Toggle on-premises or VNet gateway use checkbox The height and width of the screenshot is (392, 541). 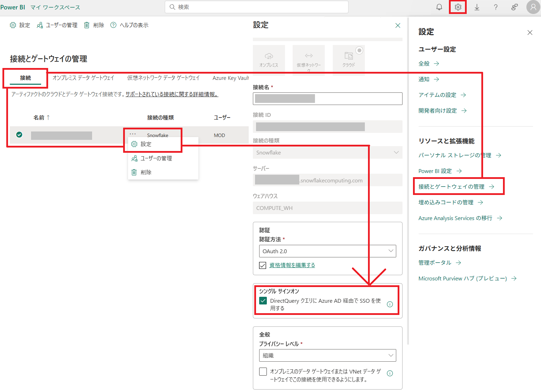263,371
